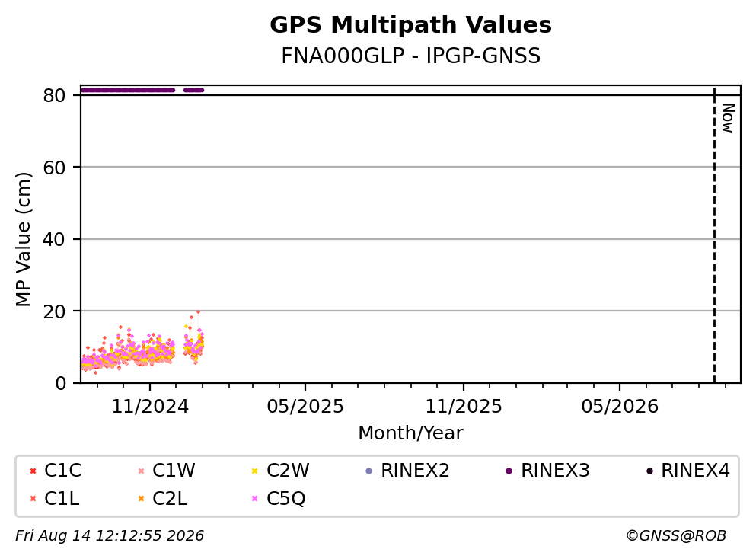Click the RINEX3 purple legend dot
756x559 pixels.
pyautogui.click(x=509, y=471)
